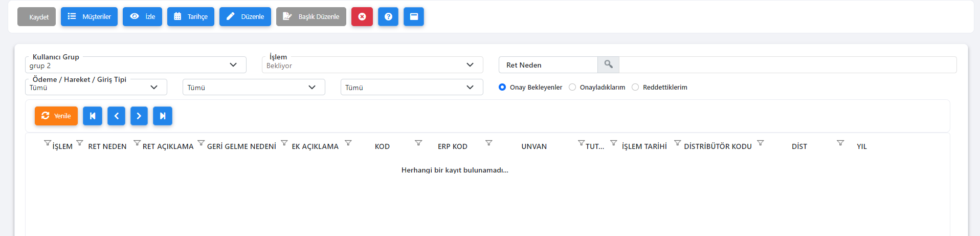Click the Yenile refresh button
Viewport: 980px width, 236px height.
(56, 116)
